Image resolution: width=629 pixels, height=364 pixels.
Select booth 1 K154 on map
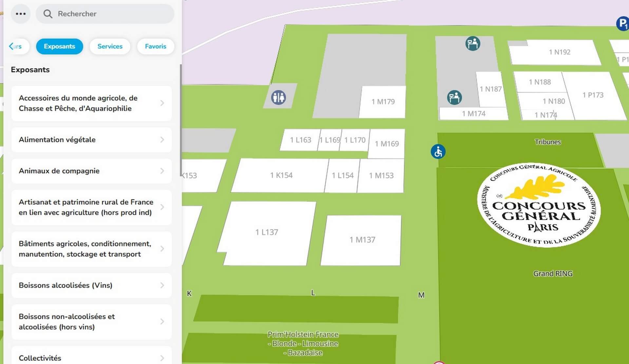(x=281, y=175)
